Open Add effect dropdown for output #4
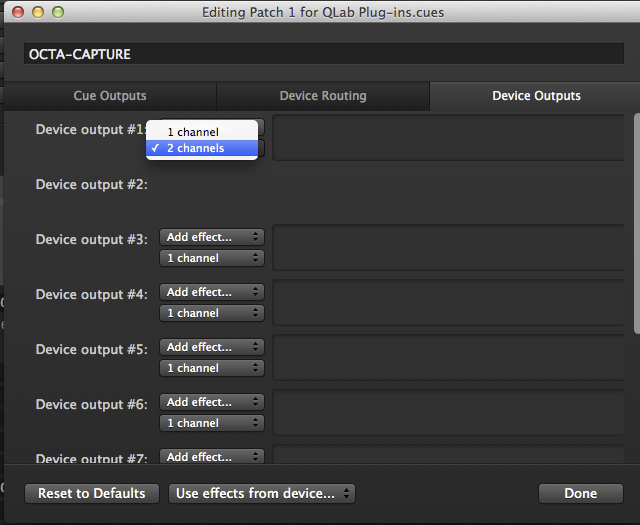Image resolution: width=640 pixels, height=525 pixels. 212,292
